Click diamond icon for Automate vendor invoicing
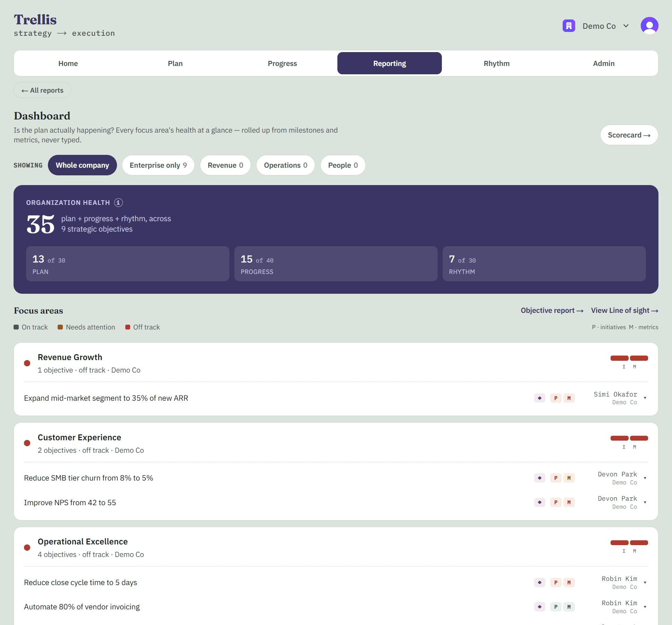Screen dimensions: 672x625 click(x=539, y=607)
